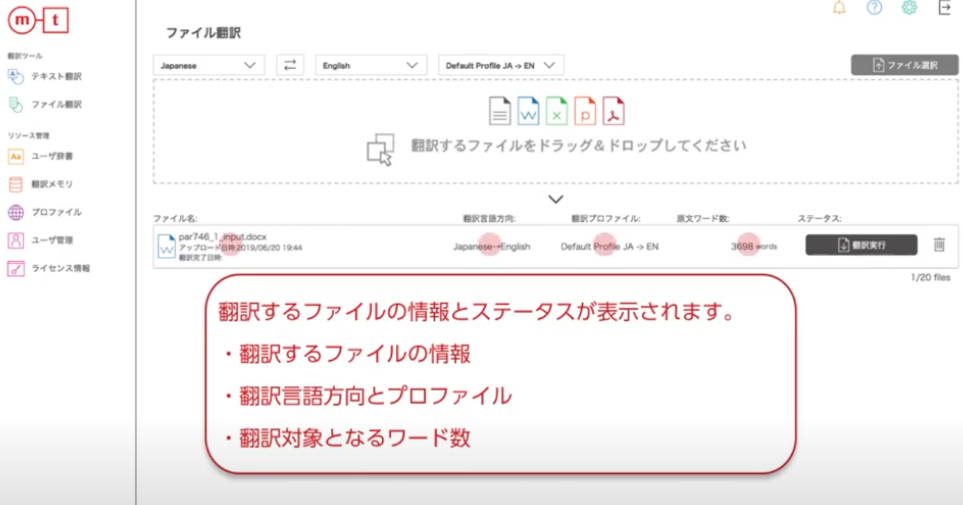Open ユーザ管理 in the sidebar
The image size is (963, 505).
click(x=52, y=240)
